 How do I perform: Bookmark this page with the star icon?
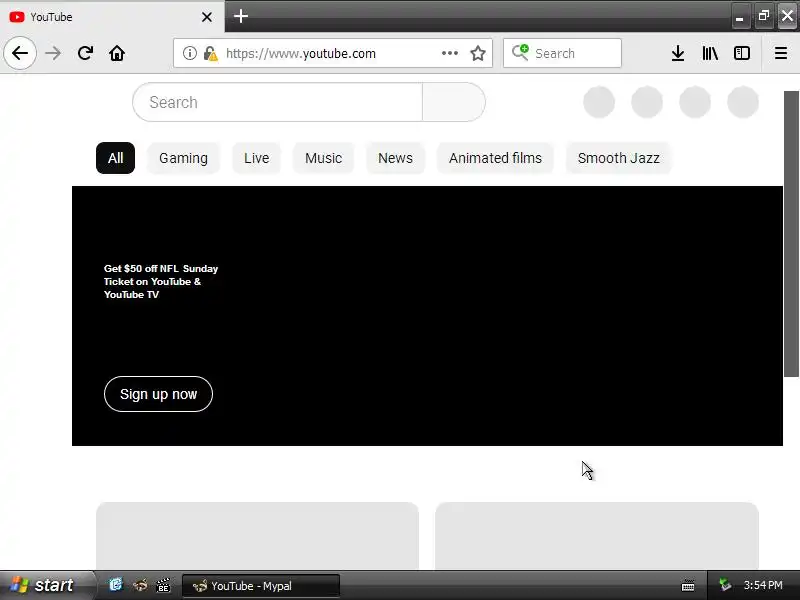click(x=478, y=53)
